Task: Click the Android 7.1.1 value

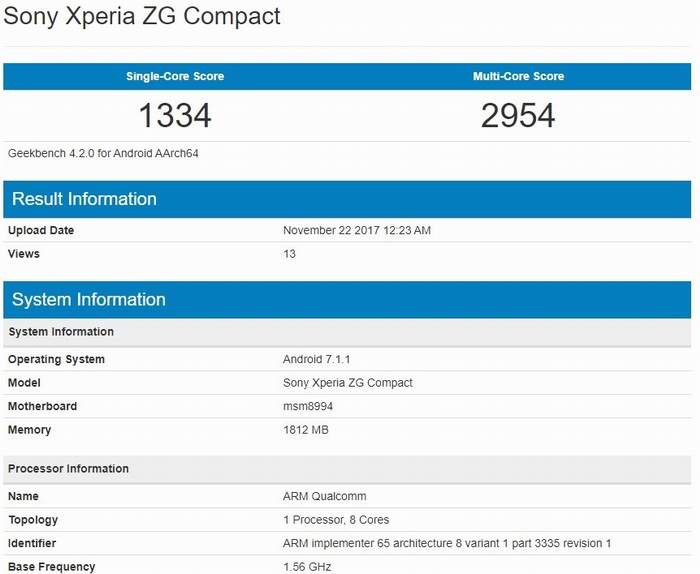Action: click(x=315, y=359)
